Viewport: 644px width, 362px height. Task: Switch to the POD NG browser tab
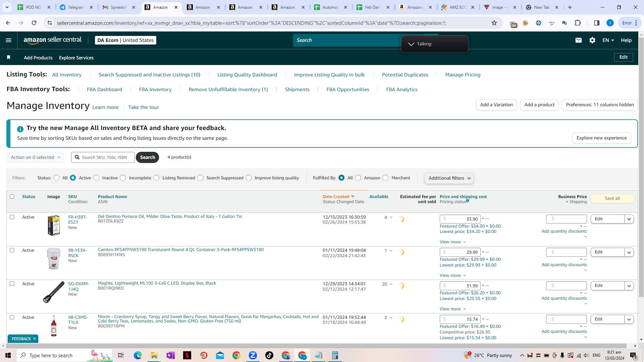34,7
